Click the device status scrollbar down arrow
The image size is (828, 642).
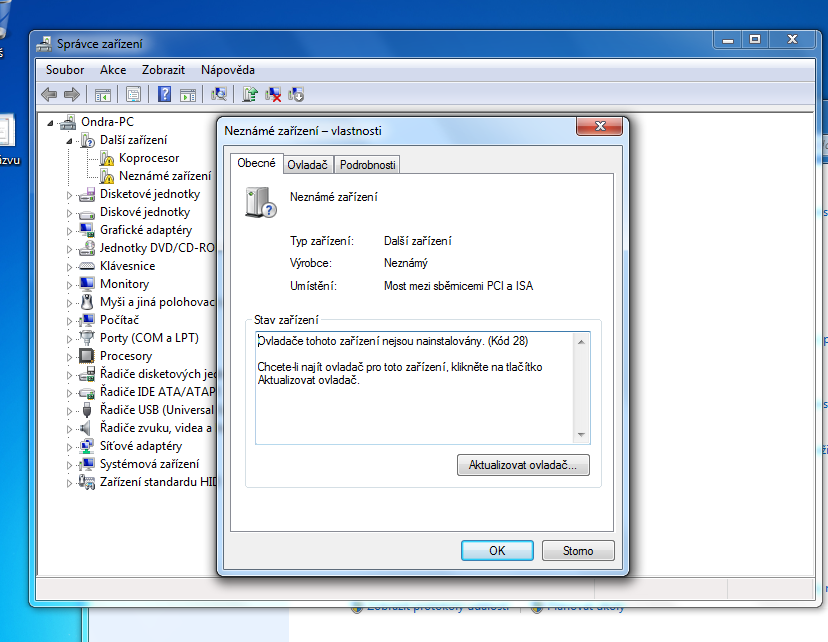click(581, 435)
